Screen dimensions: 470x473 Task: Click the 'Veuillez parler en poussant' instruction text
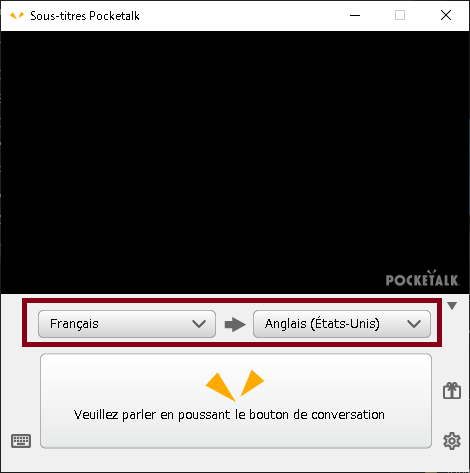coord(152,415)
